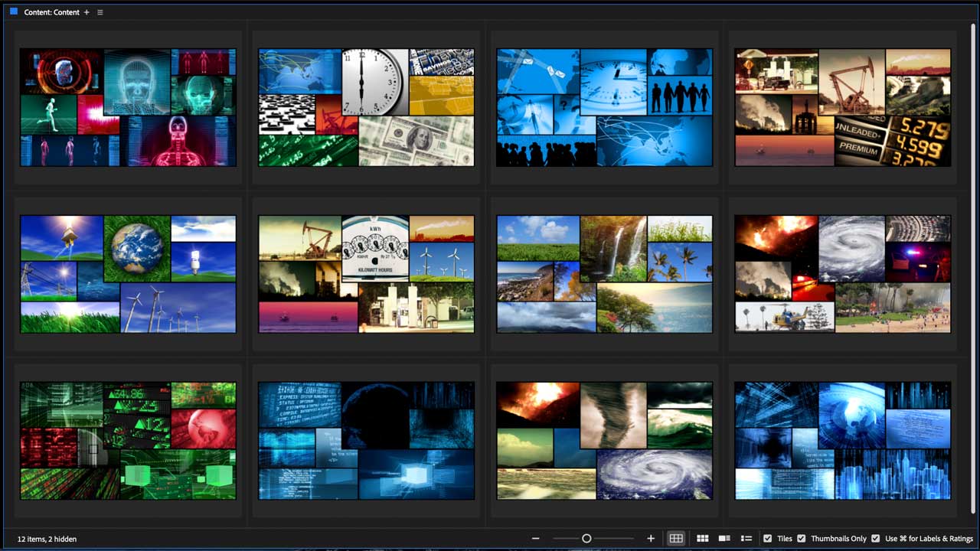The image size is (980, 551).
Task: Switch to view content as thumbnails
Action: tap(702, 539)
